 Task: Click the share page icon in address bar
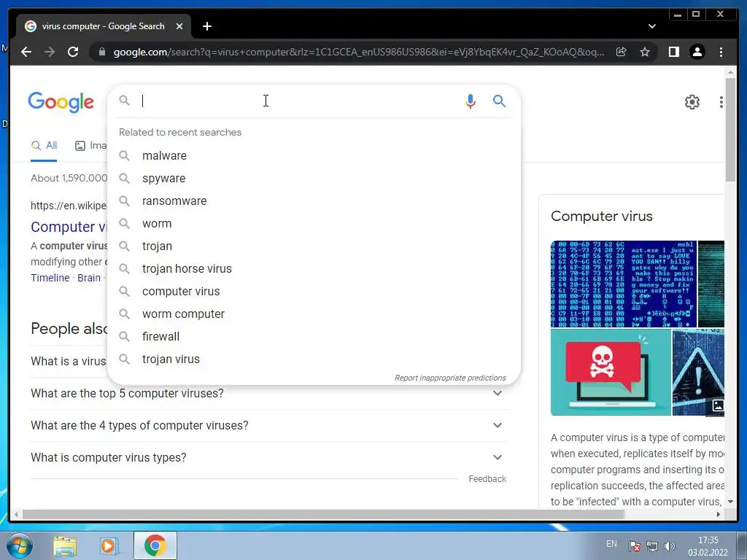(x=622, y=52)
